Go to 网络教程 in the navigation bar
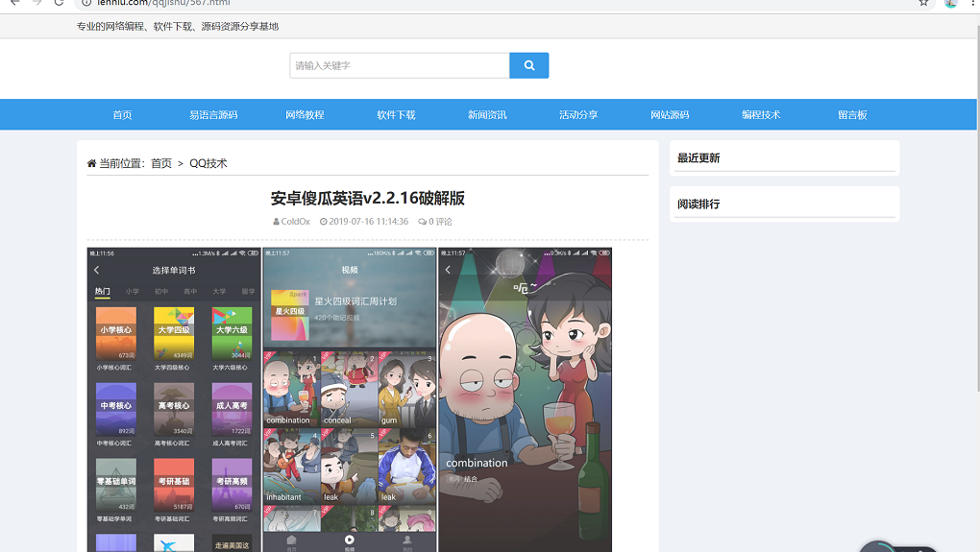The height and width of the screenshot is (552, 980). click(305, 115)
